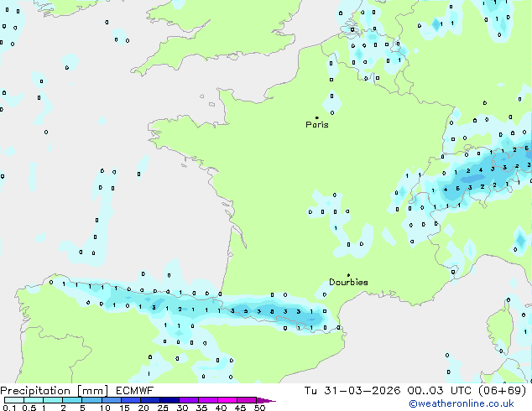Select the 10–15 mm blue legend swatch
Viewport: 532px width, 411px height.
[x=111, y=400]
